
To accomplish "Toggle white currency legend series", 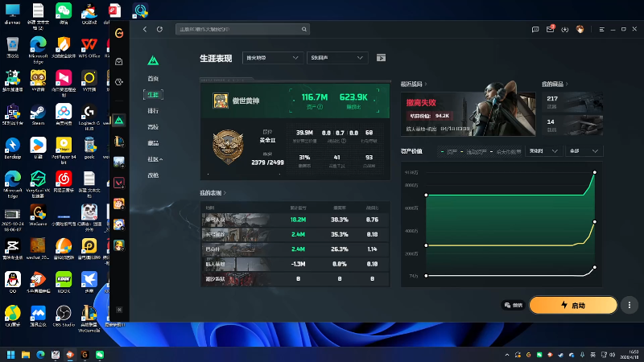I will (x=506, y=151).
